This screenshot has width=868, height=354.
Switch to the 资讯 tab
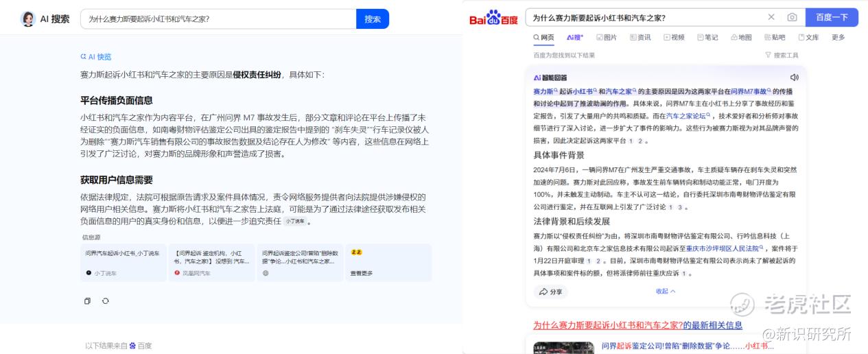(x=640, y=38)
